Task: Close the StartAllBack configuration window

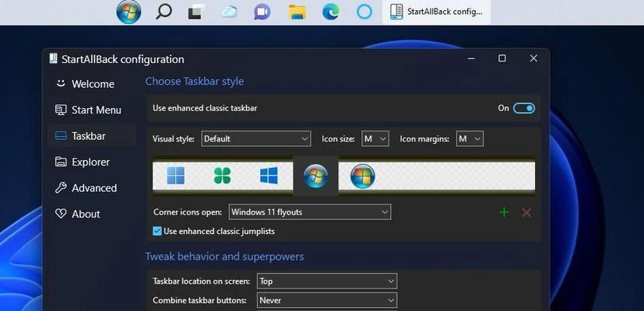Action: [x=533, y=58]
